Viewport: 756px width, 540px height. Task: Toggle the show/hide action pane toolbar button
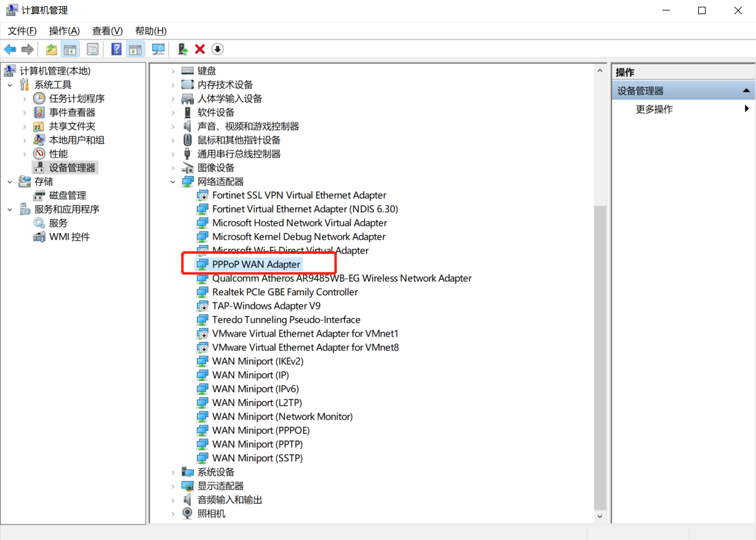pyautogui.click(x=135, y=49)
